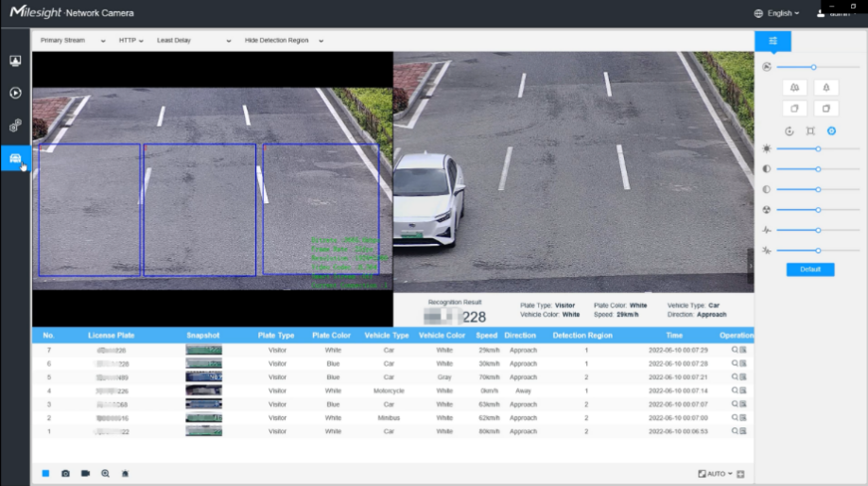This screenshot has height=486, width=868.
Task: Collapse the right panel via edge arrow
Action: [751, 267]
